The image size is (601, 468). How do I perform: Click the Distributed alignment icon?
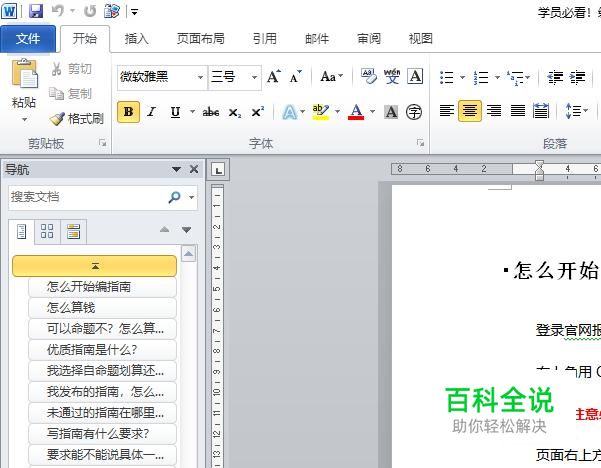coord(541,111)
